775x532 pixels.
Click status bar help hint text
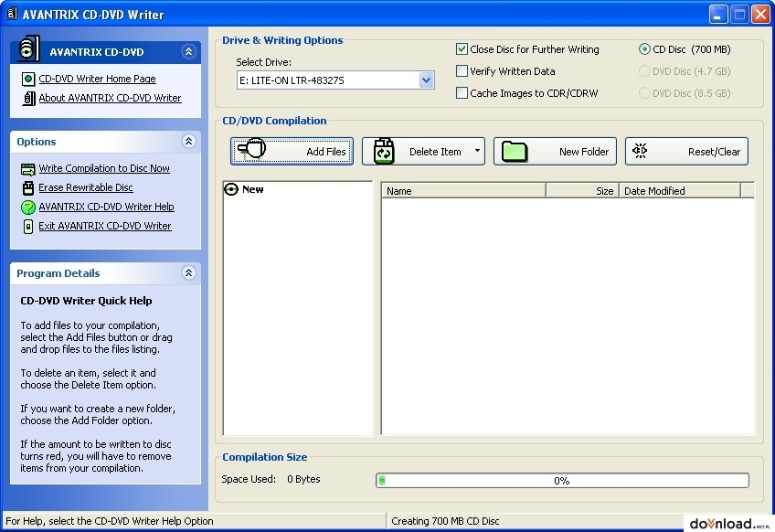pyautogui.click(x=110, y=521)
